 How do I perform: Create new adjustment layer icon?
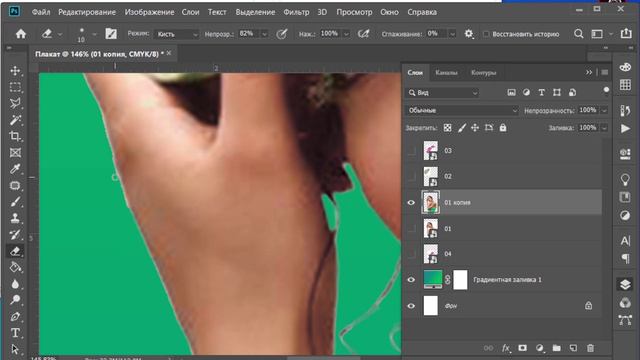540,348
